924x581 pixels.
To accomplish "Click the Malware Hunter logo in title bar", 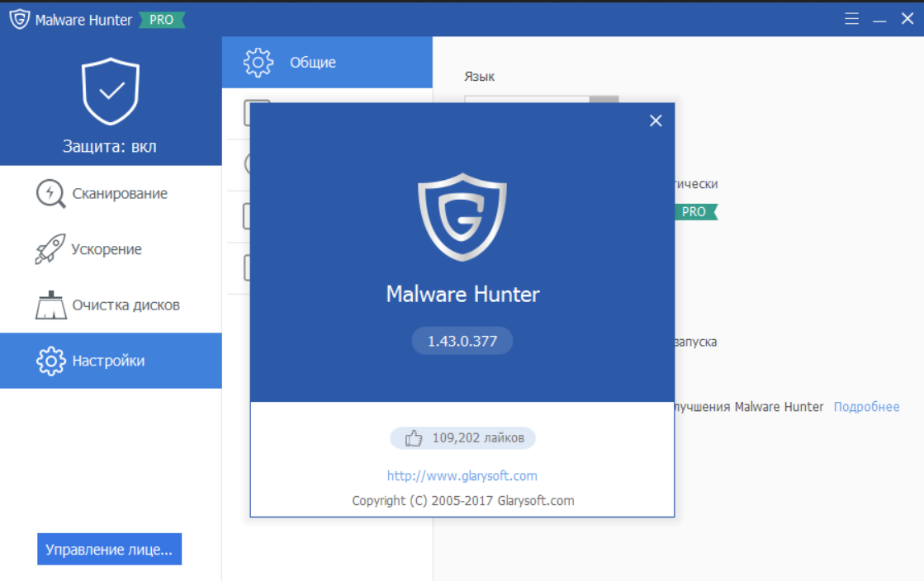I will point(20,19).
